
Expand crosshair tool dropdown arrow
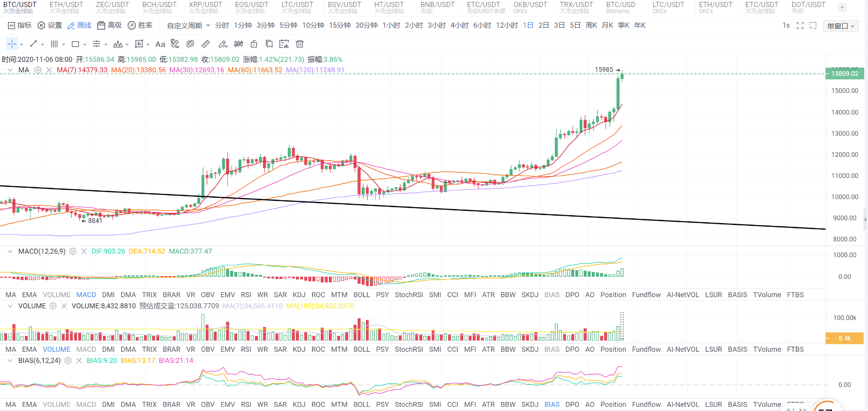21,45
